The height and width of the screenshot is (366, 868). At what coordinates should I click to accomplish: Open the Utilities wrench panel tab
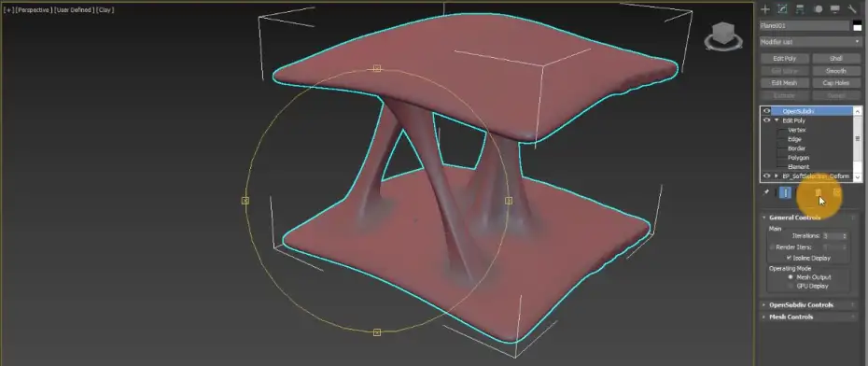[x=852, y=8]
